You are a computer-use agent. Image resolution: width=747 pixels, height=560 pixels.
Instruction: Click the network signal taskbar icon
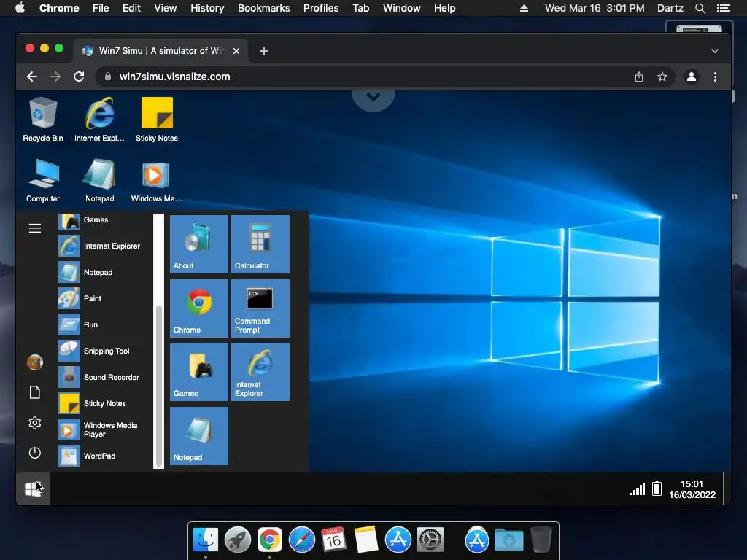click(638, 489)
